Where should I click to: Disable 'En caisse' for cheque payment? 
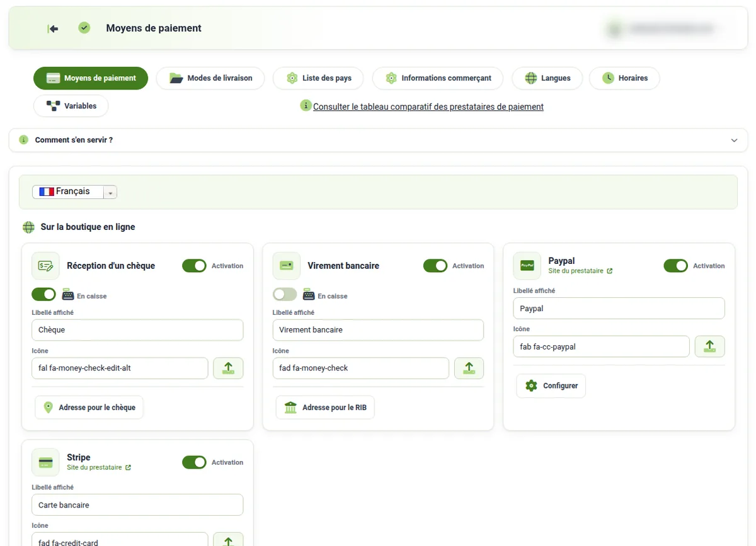[43, 294]
